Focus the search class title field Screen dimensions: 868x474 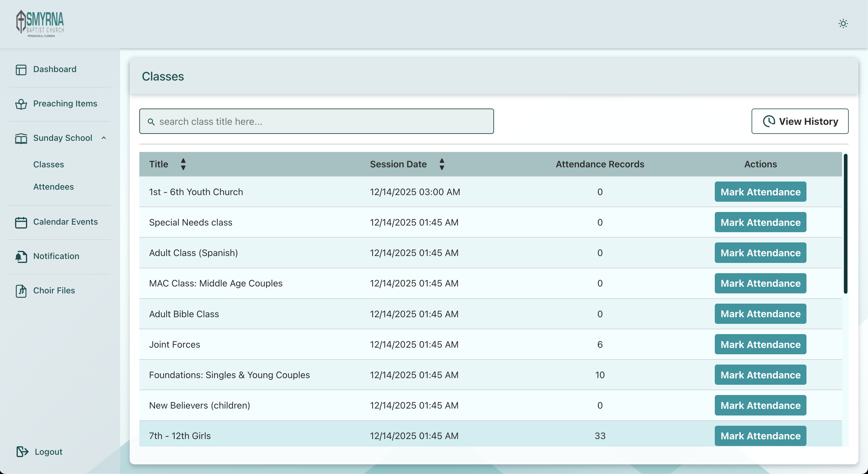(x=316, y=121)
